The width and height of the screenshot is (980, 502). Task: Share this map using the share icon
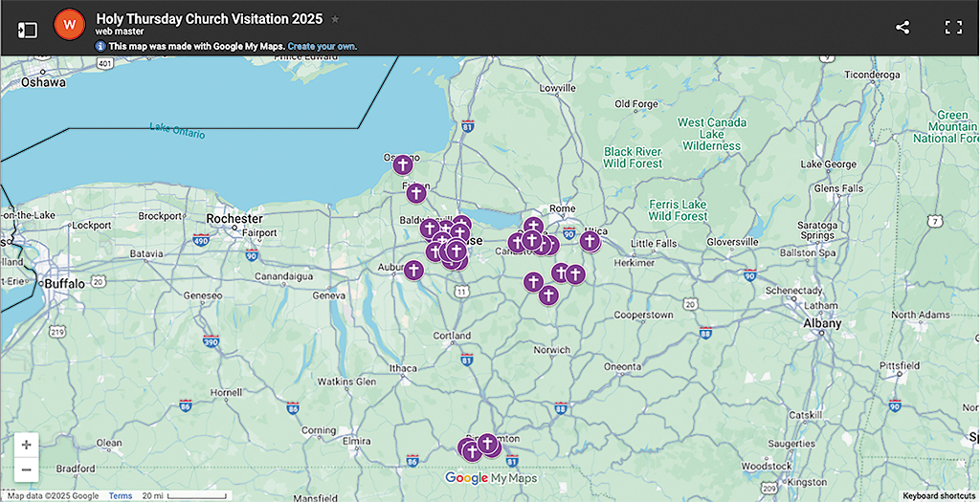click(x=902, y=28)
